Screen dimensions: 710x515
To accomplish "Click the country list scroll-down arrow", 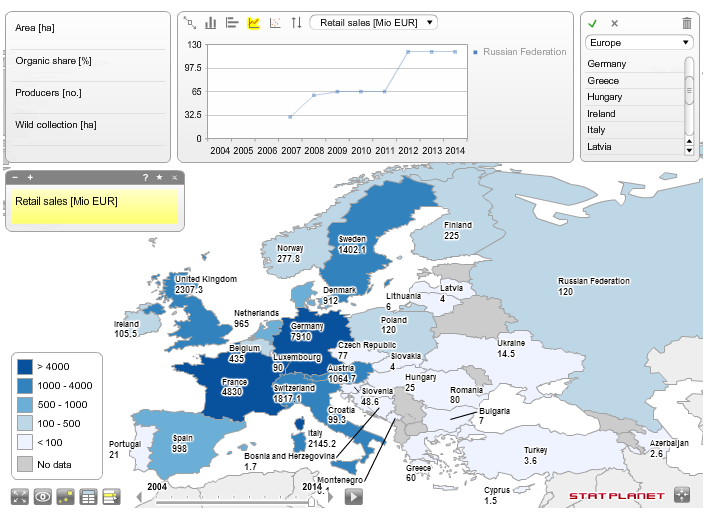I will 689,151.
